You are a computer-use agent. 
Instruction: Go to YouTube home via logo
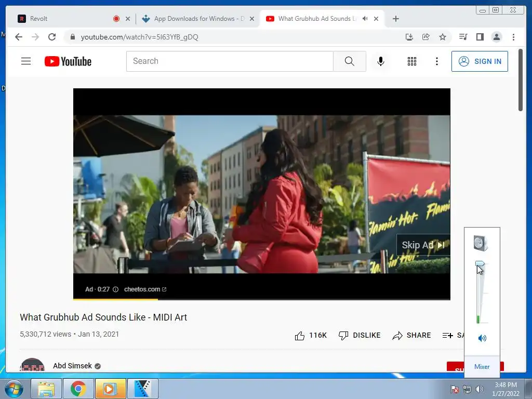[x=68, y=61]
